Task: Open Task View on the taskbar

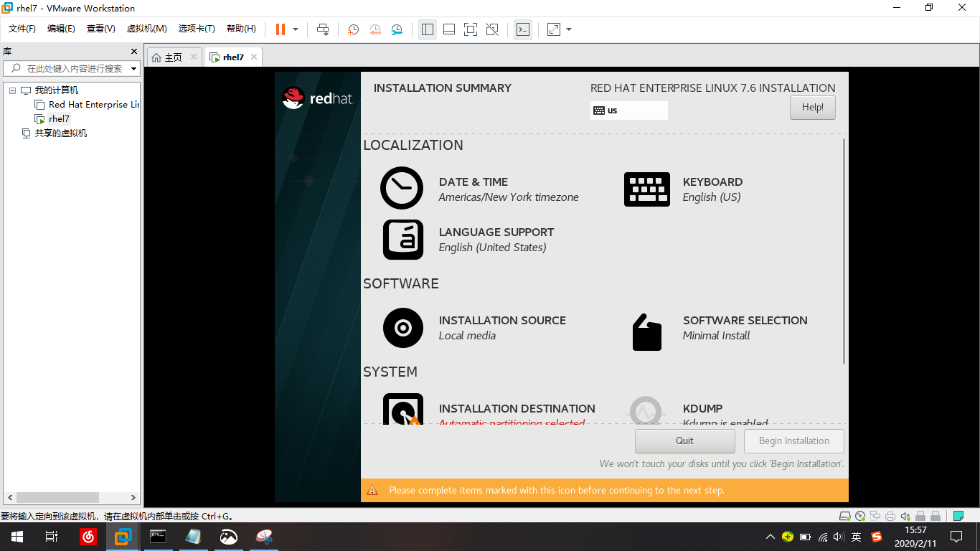Action: (x=52, y=536)
